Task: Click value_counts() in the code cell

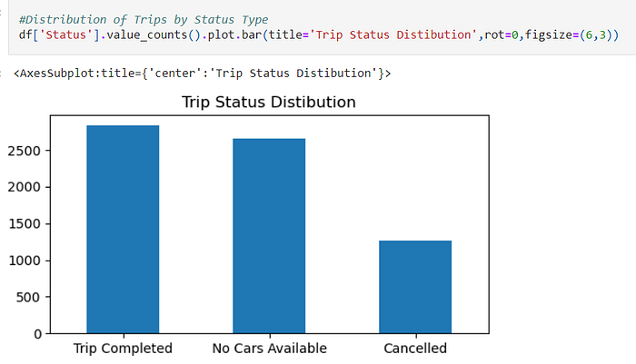Action: tap(153, 34)
